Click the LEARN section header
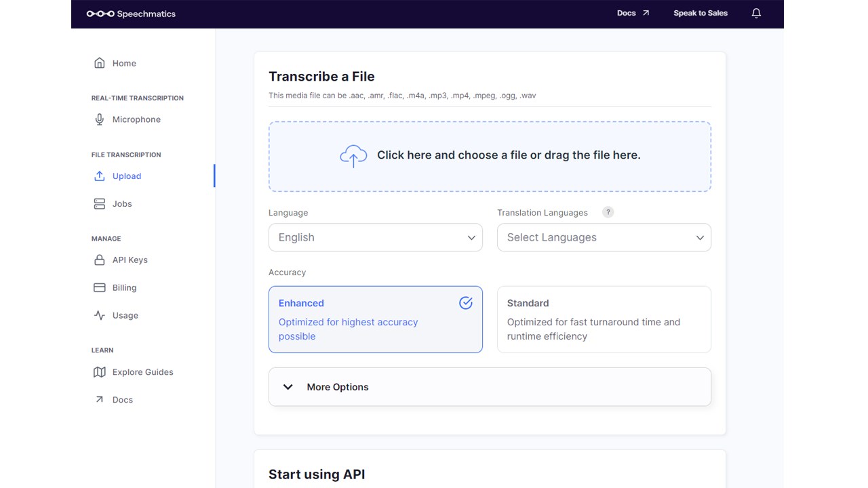The image size is (868, 488). [102, 350]
